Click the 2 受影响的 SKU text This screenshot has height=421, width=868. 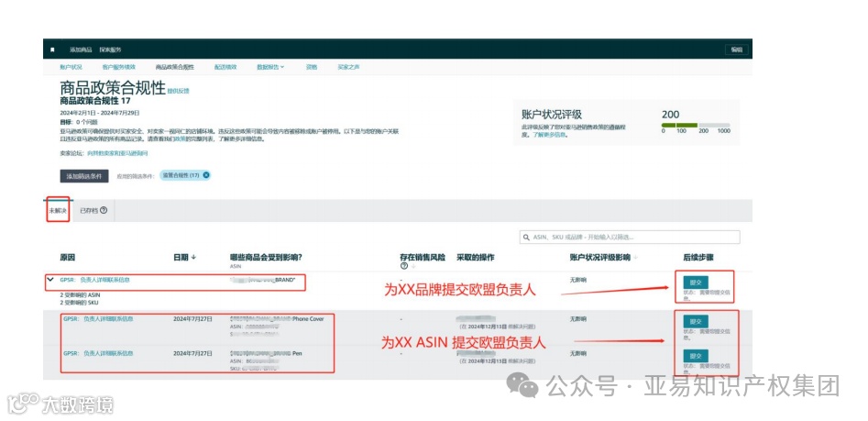[80, 303]
